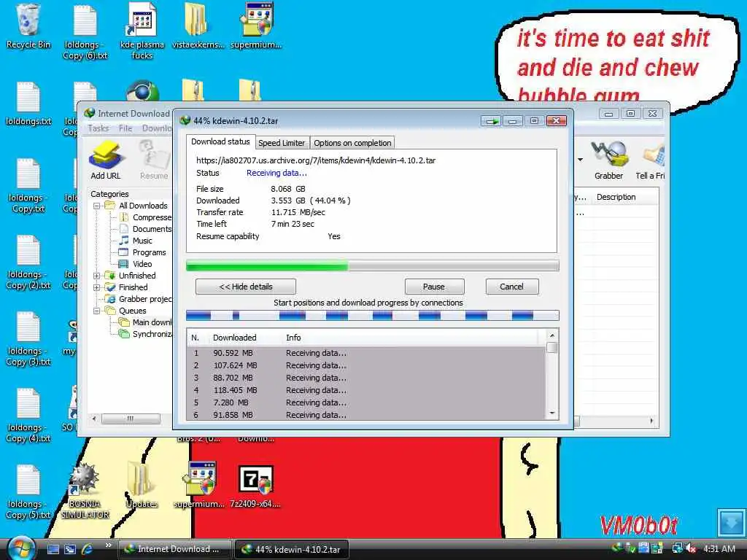Click the Tell a Friend icon
This screenshot has height=560, width=747.
651,160
